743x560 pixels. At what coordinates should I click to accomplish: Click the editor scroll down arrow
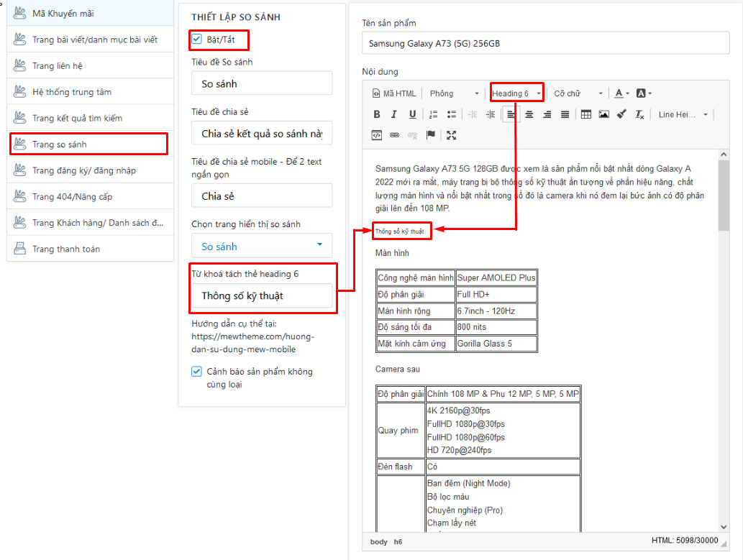723,527
